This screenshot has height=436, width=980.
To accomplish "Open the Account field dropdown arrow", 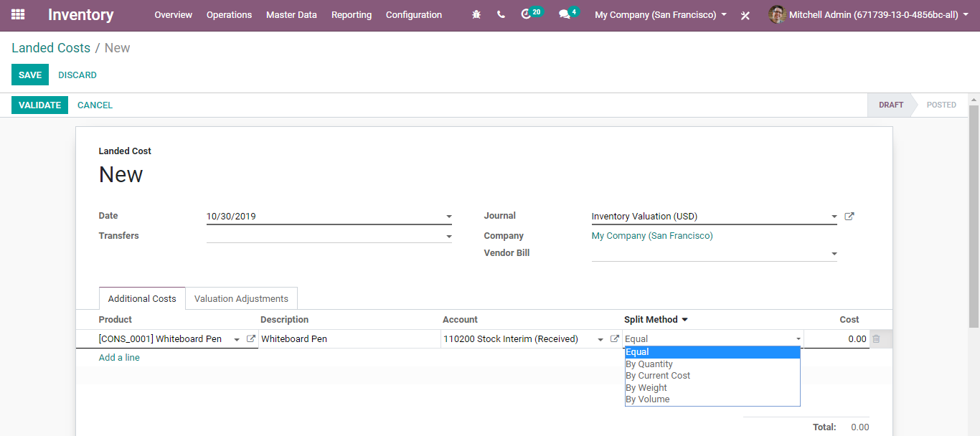I will [x=600, y=340].
